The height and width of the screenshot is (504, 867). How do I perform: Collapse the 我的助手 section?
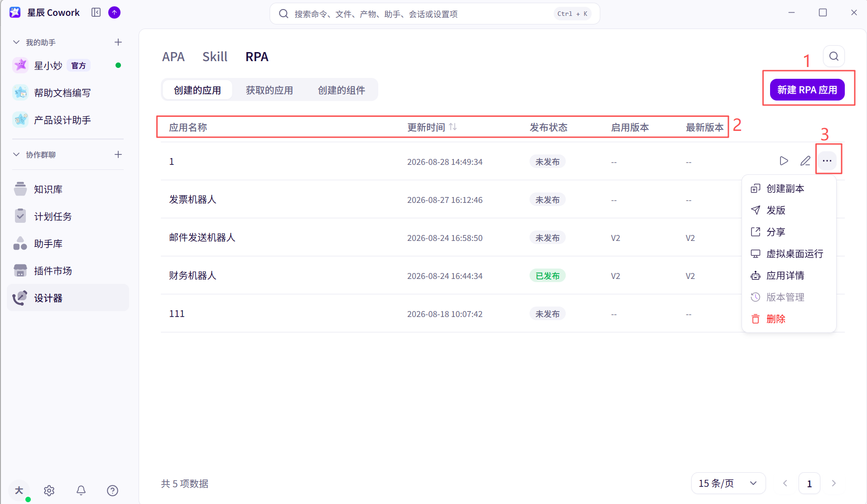pos(16,42)
